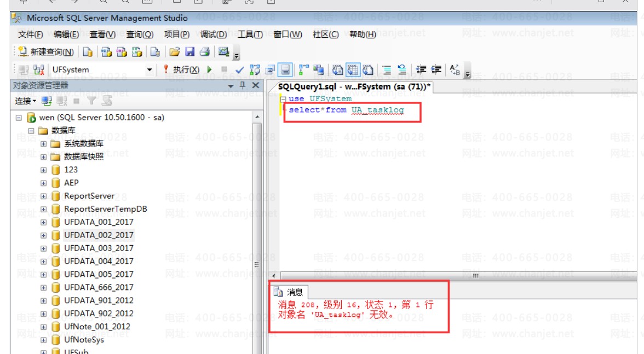The image size is (644, 354).
Task: Collapse the wen server node
Action: click(19, 118)
